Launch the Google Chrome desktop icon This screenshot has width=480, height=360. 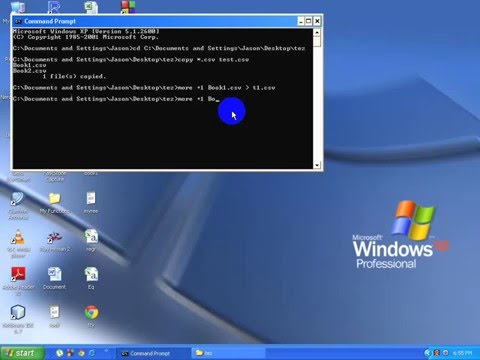click(x=91, y=313)
